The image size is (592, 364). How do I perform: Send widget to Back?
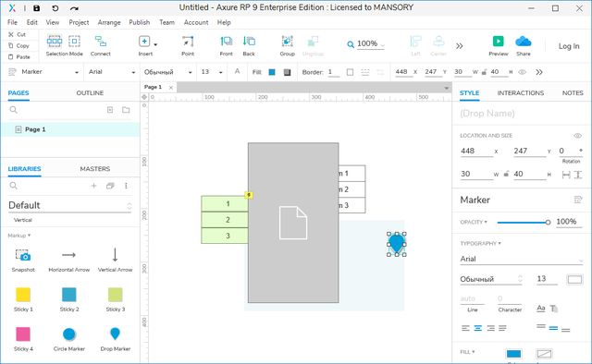click(x=249, y=45)
